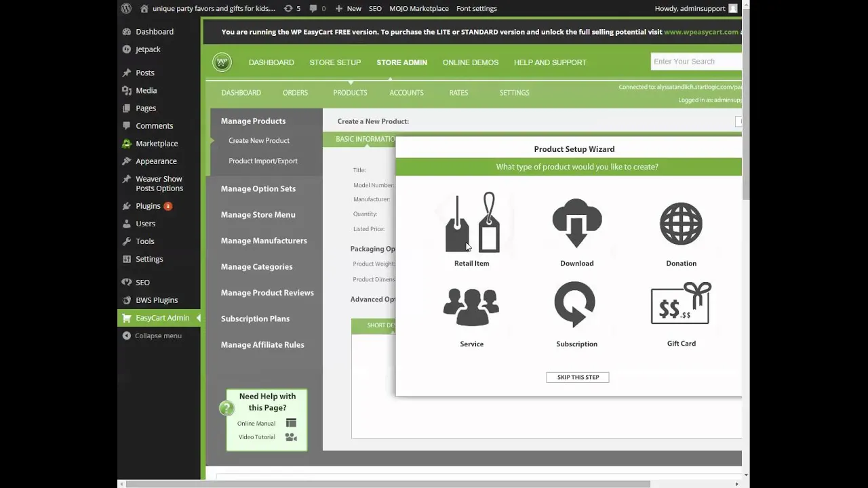Image resolution: width=868 pixels, height=488 pixels.
Task: Click the Users sidebar icon
Action: pyautogui.click(x=127, y=223)
